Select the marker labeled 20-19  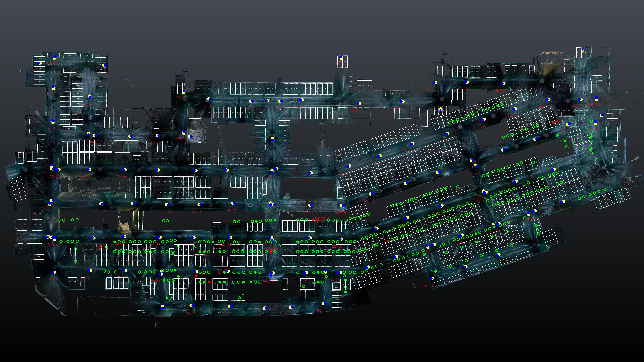pos(124,170)
